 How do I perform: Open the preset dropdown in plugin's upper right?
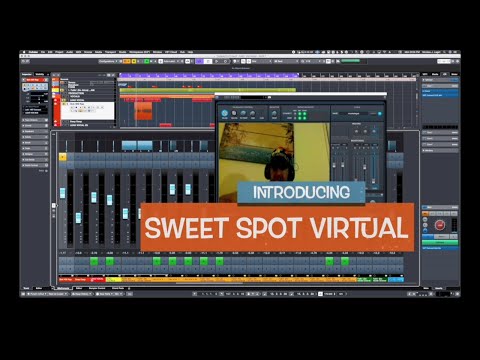click(354, 114)
